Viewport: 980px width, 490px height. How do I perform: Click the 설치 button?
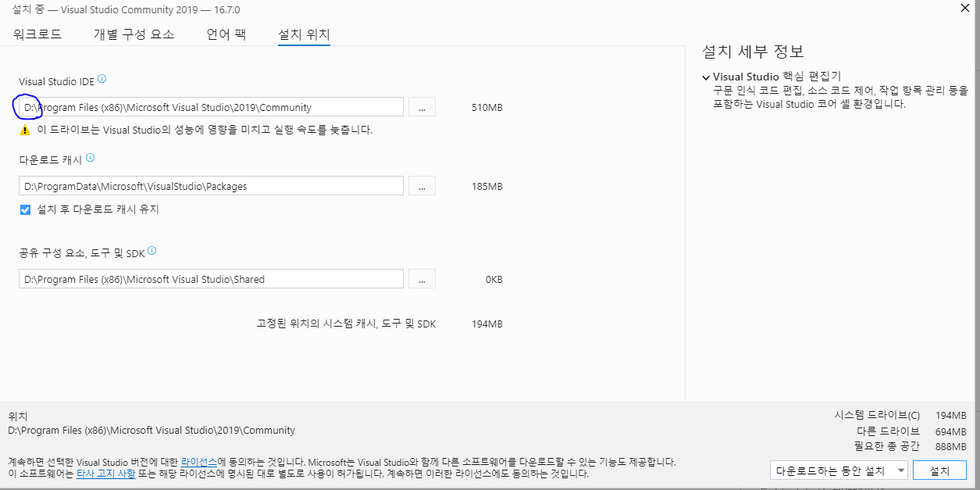pos(940,470)
